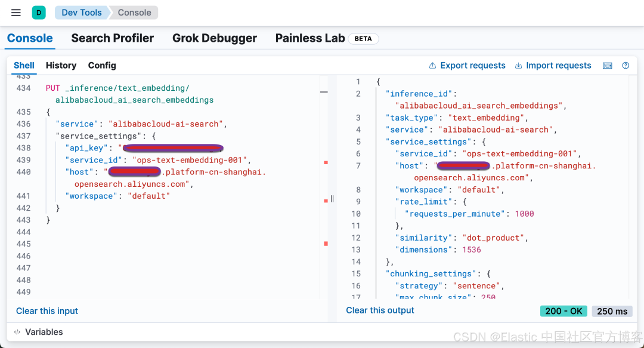Switch to the Config sub-tab

(102, 66)
